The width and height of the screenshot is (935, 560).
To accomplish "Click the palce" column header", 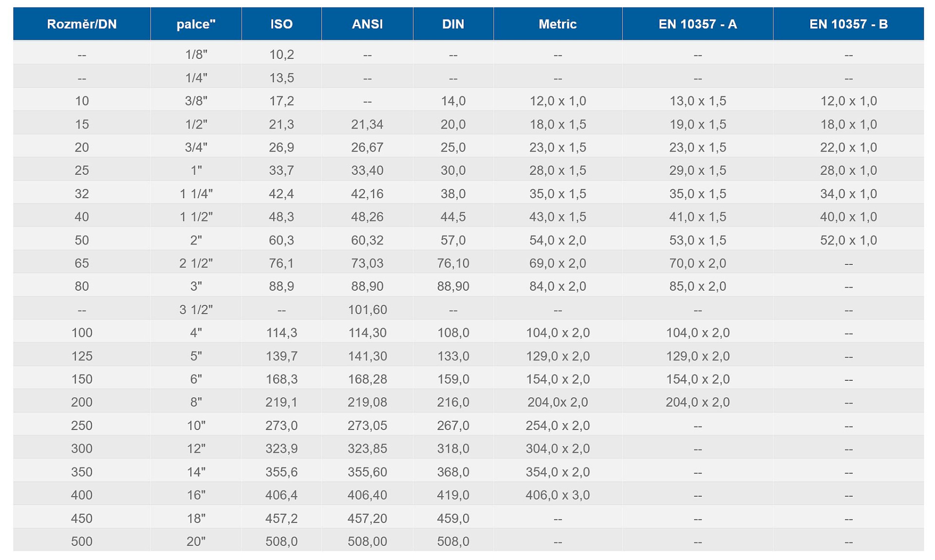I will (196, 24).
